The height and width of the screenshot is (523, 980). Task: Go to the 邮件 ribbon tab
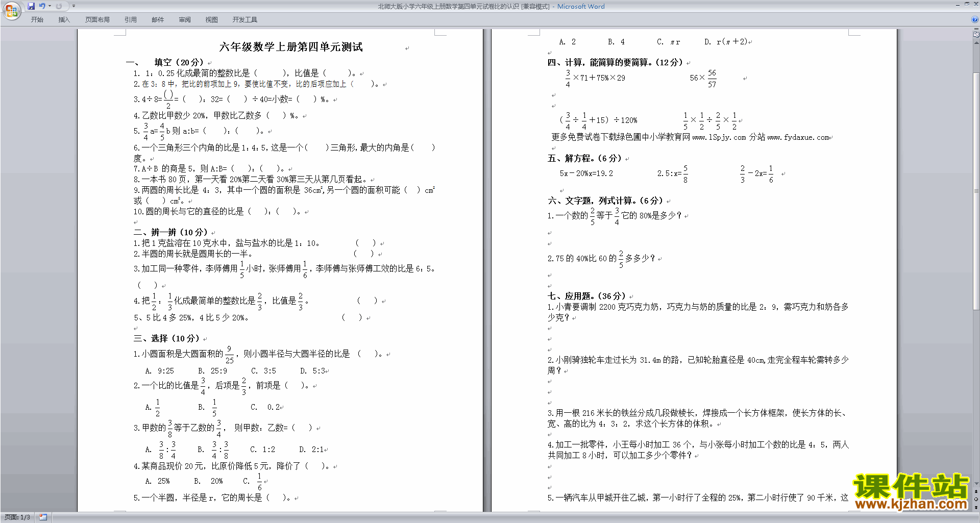158,20
